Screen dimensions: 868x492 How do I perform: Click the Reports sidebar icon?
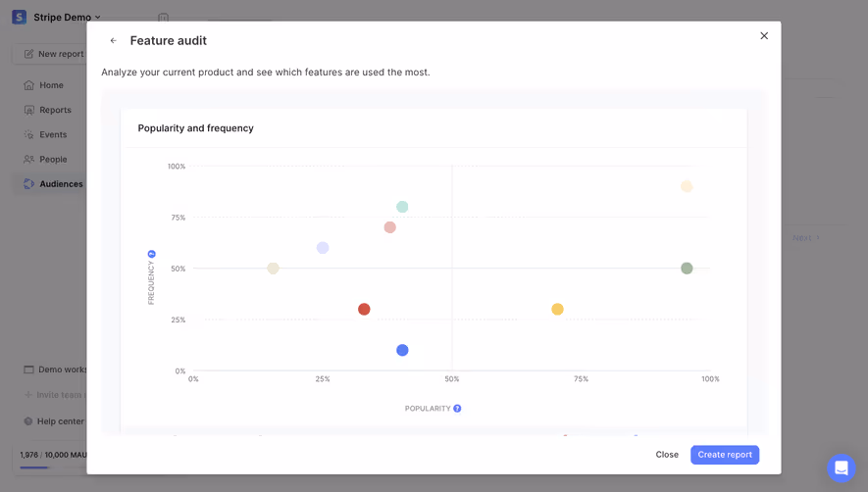28,110
